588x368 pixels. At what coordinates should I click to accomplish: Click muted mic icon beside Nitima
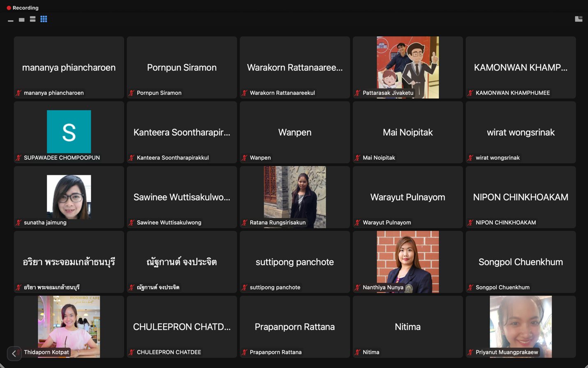(x=357, y=352)
